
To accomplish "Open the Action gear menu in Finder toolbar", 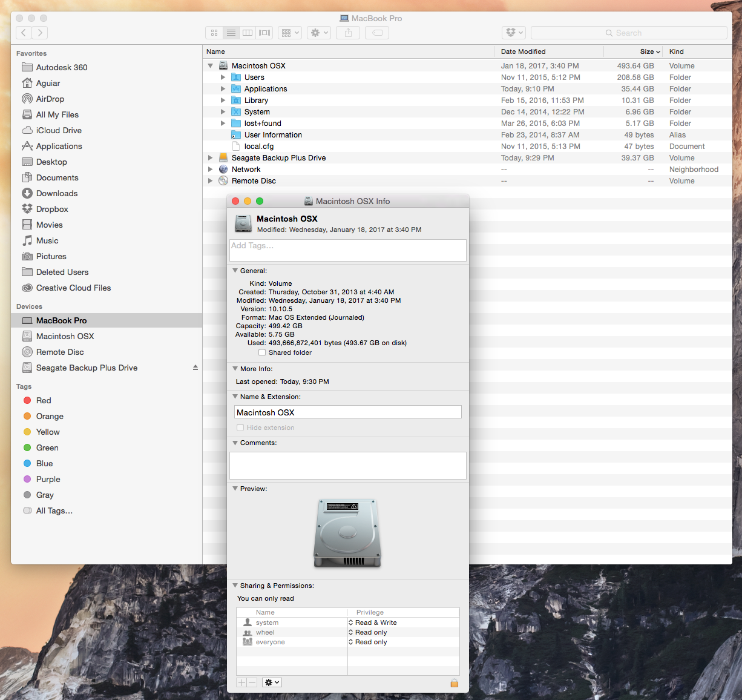I will click(x=319, y=33).
